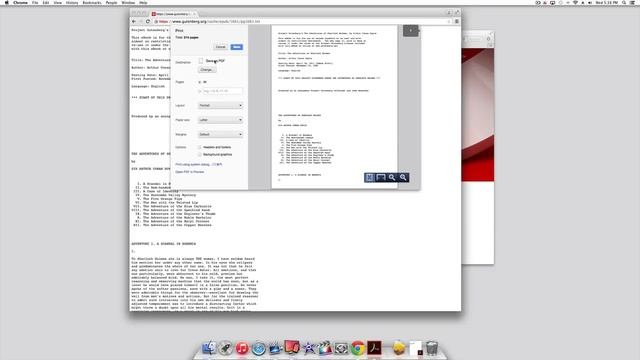Toggle the Headers and footers checkbox
The width and height of the screenshot is (640, 360).
200,147
